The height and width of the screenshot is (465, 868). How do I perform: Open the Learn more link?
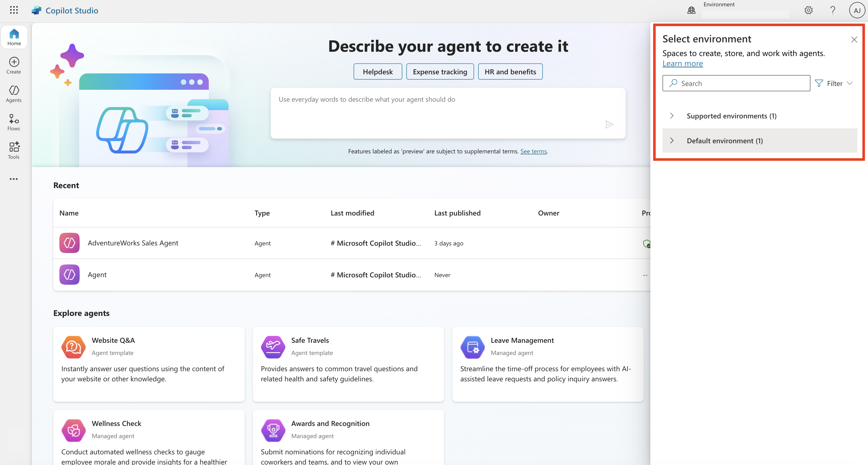point(682,64)
